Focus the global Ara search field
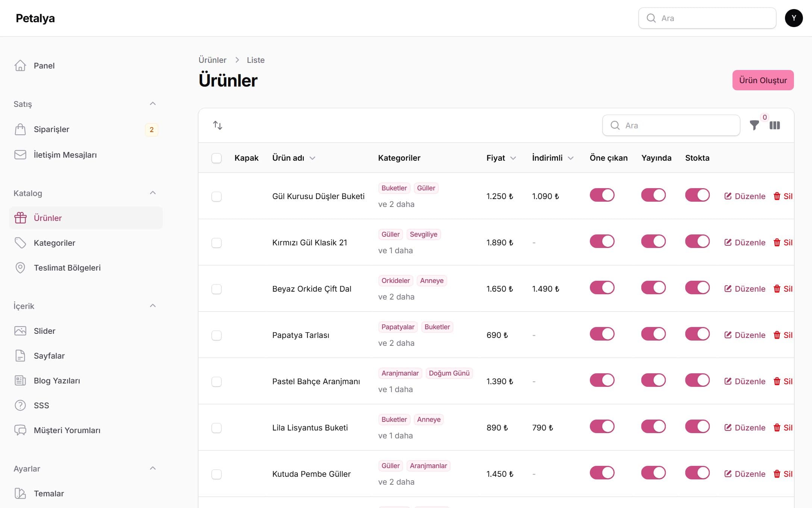The width and height of the screenshot is (812, 508). (707, 18)
